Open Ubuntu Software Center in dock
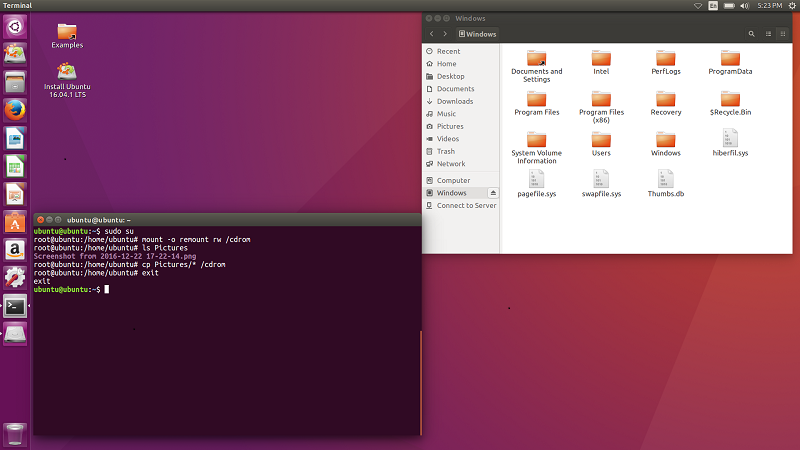800x450 pixels. click(15, 222)
